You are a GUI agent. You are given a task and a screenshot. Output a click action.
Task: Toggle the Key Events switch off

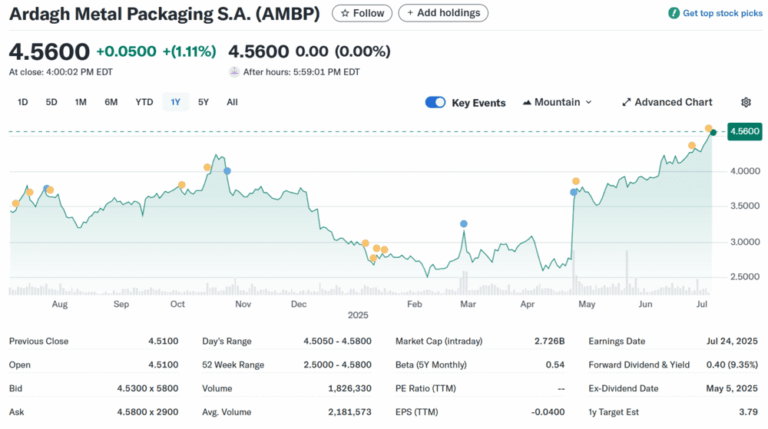[435, 102]
